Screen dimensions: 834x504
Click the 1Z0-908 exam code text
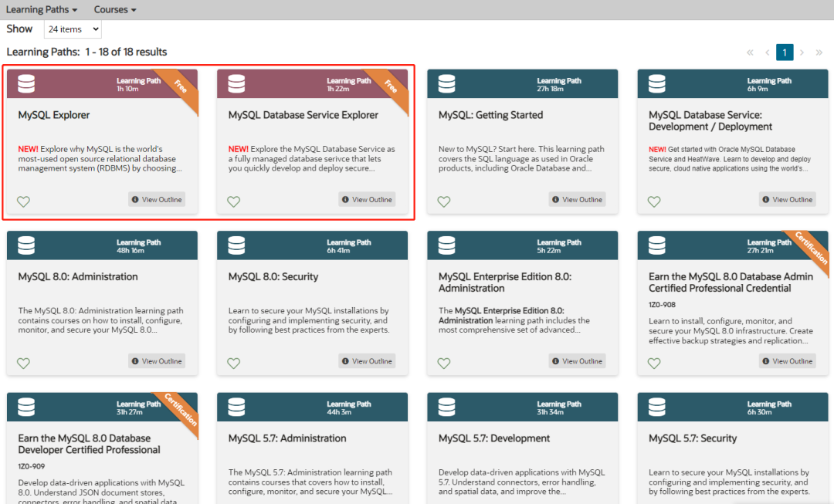(x=663, y=305)
